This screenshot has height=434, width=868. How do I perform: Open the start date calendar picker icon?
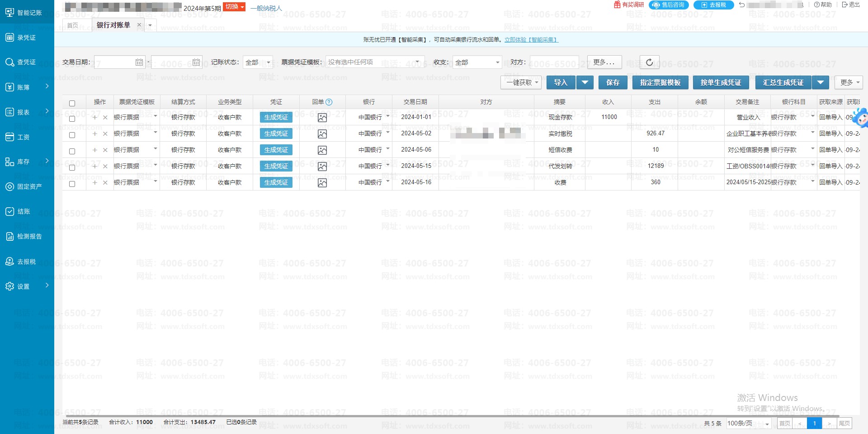(139, 62)
